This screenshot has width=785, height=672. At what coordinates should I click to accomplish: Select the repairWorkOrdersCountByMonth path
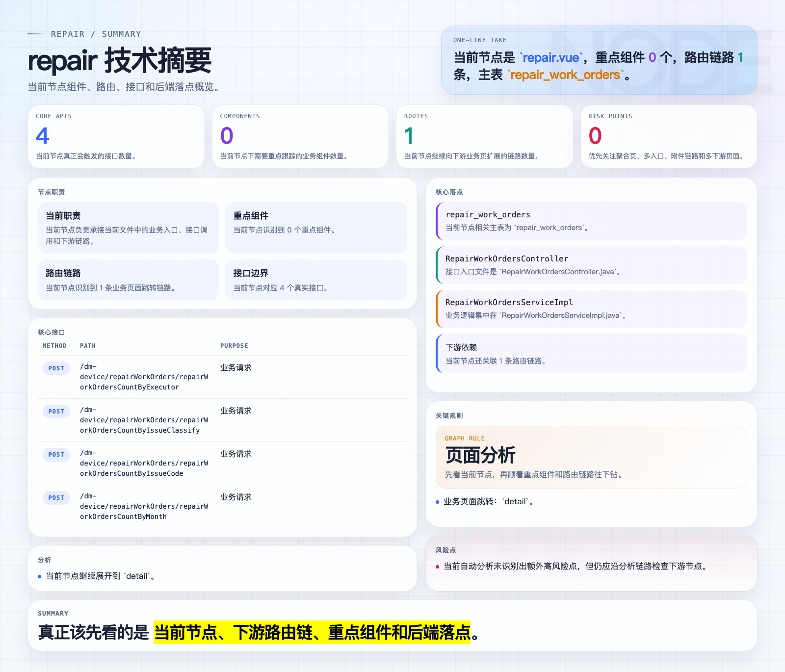tap(144, 506)
